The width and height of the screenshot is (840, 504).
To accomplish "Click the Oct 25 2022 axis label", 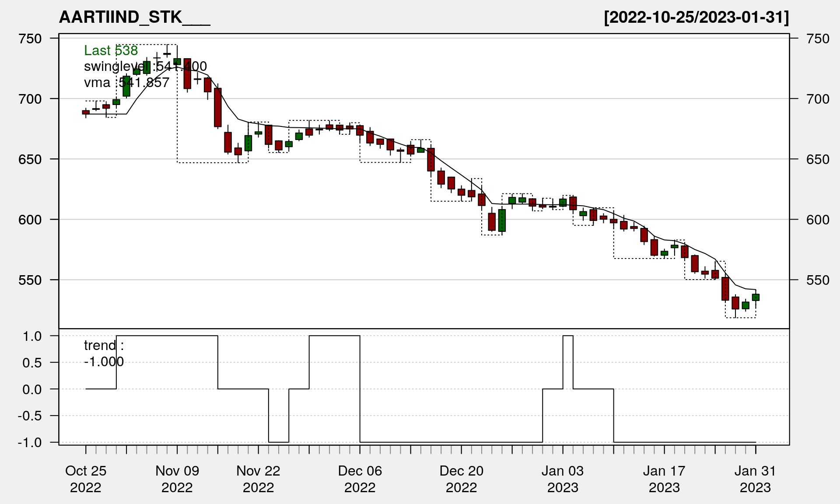I will coord(86,479).
